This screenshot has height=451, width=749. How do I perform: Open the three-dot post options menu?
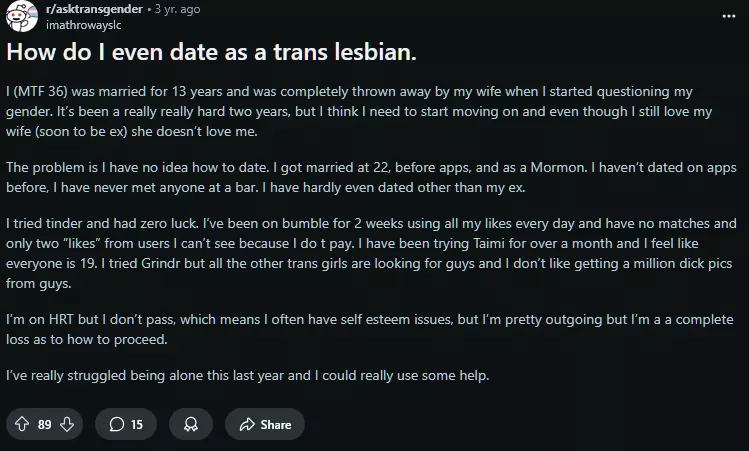click(x=727, y=16)
